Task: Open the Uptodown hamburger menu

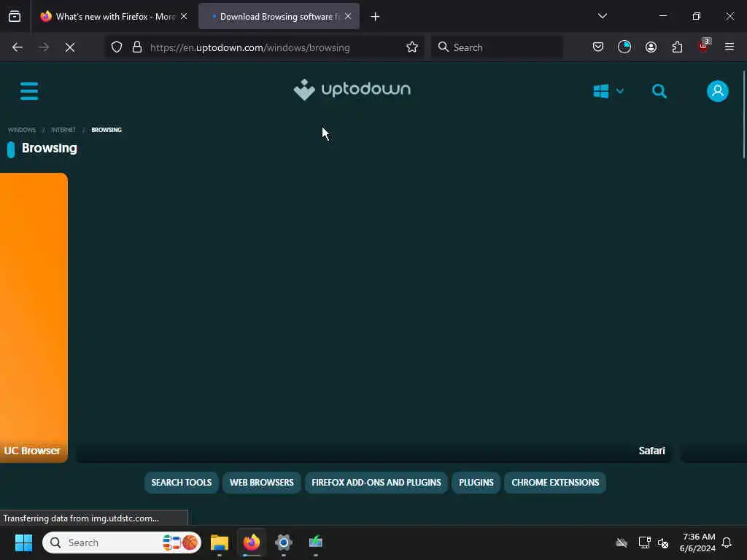Action: click(x=29, y=90)
